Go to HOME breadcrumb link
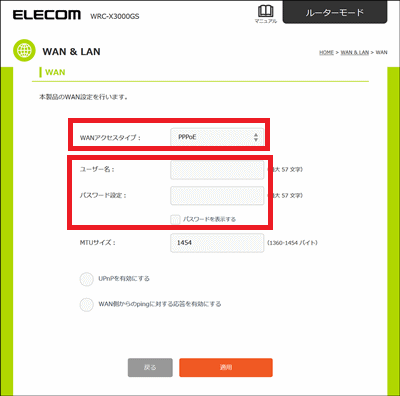400x396 pixels. tap(326, 52)
